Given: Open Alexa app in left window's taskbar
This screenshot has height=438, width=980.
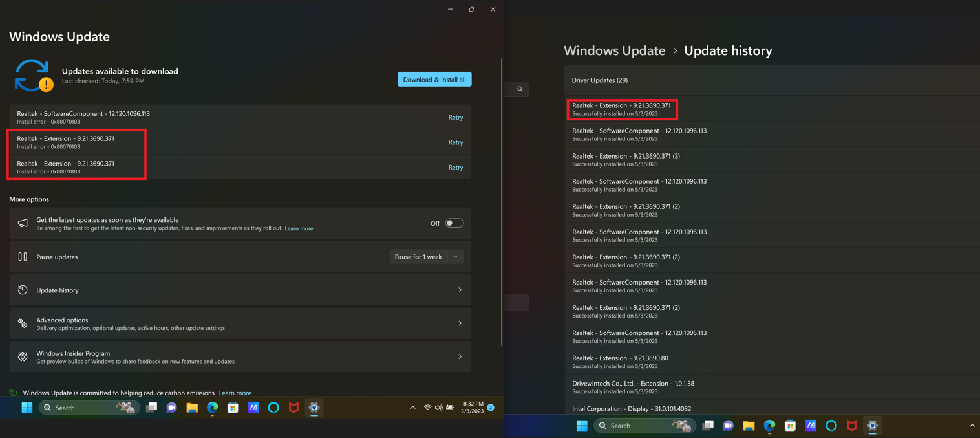Looking at the screenshot, I should 273,408.
